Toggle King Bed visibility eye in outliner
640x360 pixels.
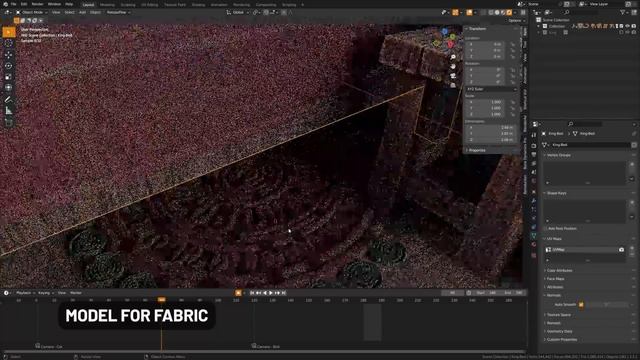627,32
